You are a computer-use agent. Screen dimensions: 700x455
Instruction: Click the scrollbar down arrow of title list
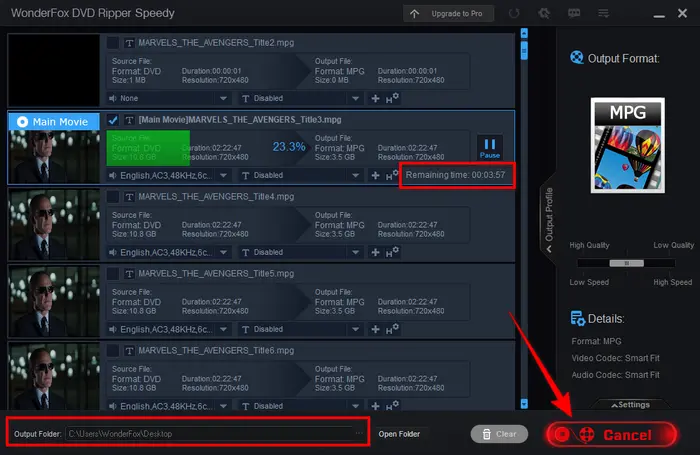(x=524, y=403)
